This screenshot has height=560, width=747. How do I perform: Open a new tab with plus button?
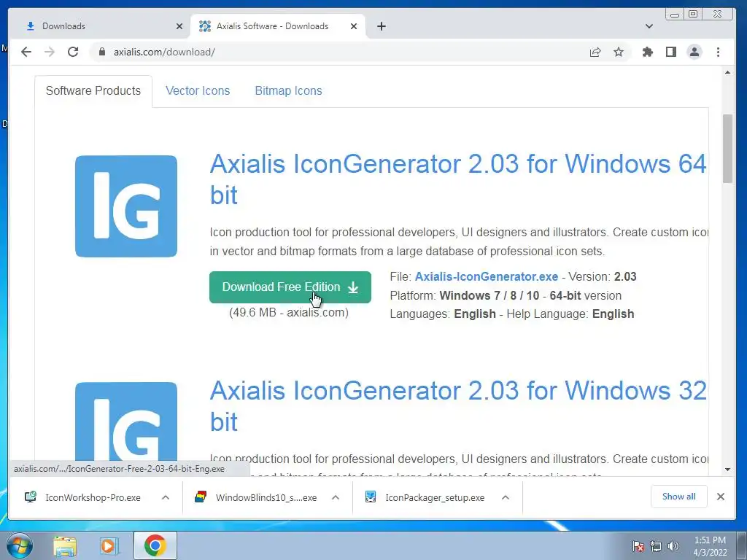381,26
